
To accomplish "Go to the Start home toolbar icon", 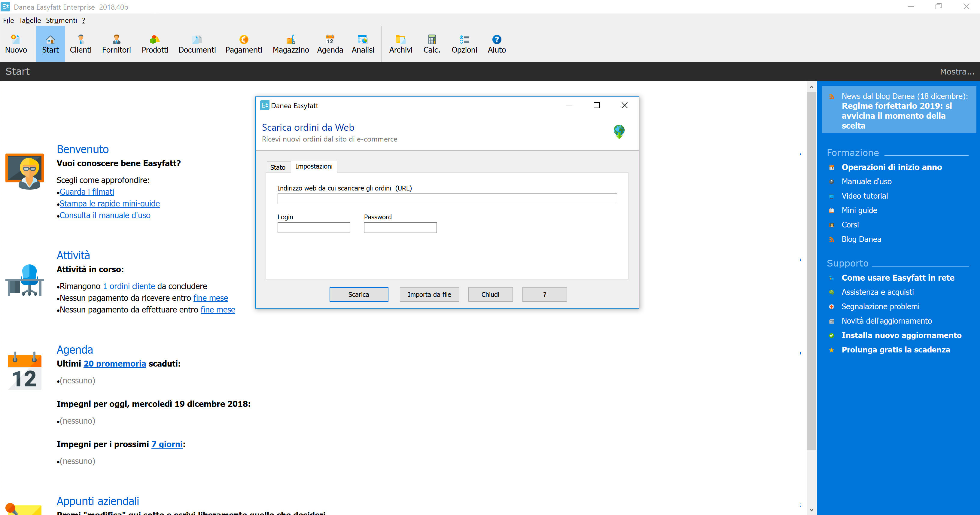I will point(50,44).
